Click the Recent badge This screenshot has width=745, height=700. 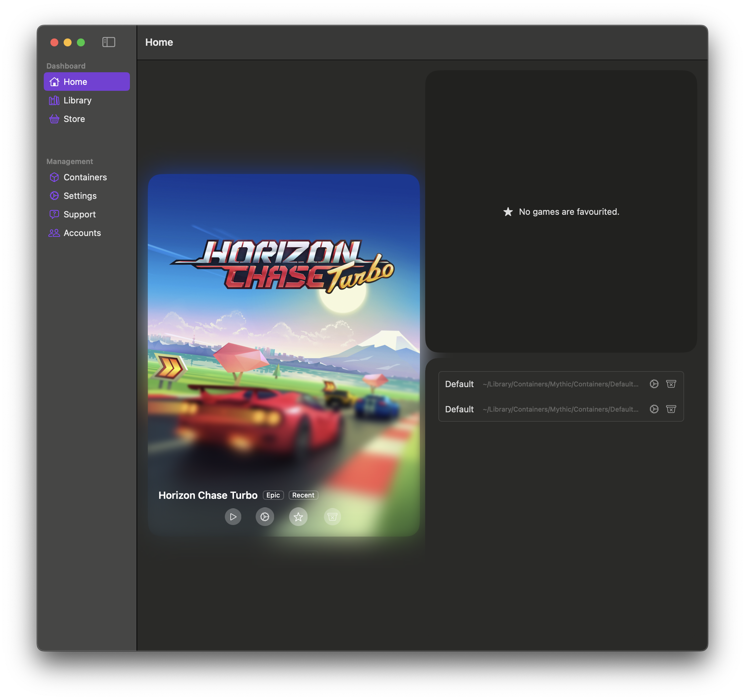pos(303,495)
